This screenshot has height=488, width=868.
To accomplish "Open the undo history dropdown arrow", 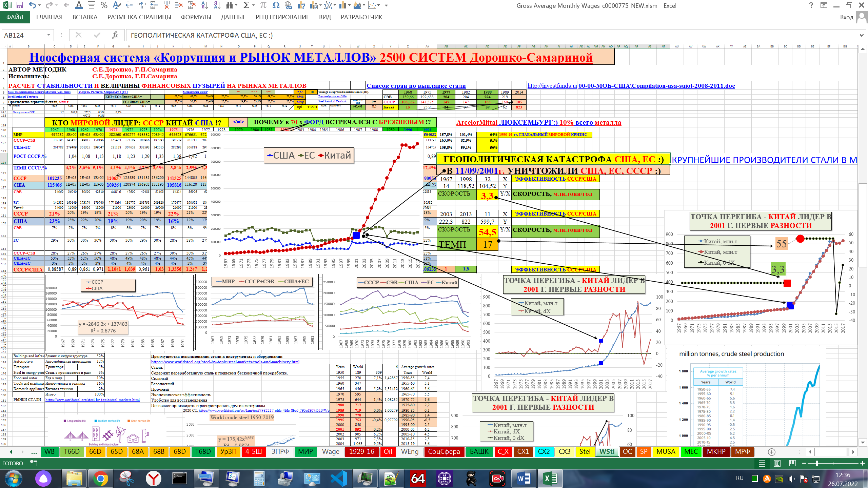I will tap(40, 5).
